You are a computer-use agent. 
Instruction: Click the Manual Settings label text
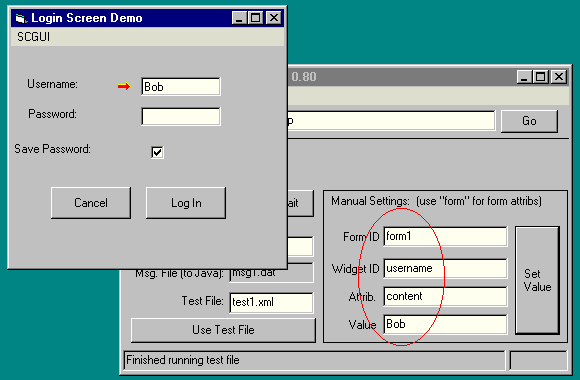pyautogui.click(x=370, y=201)
